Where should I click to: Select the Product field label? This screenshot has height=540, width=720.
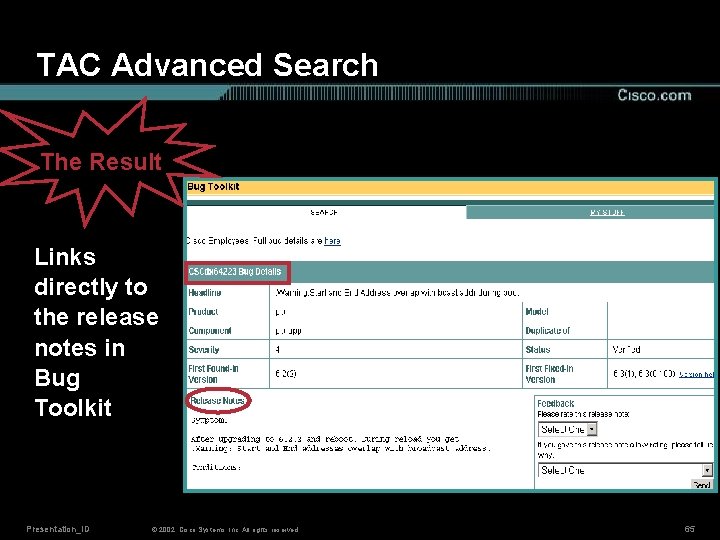[203, 311]
